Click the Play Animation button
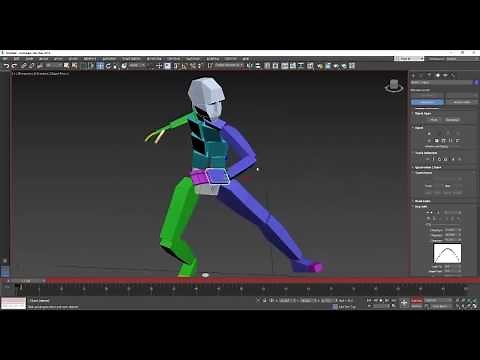480x360 pixels. coord(381,300)
